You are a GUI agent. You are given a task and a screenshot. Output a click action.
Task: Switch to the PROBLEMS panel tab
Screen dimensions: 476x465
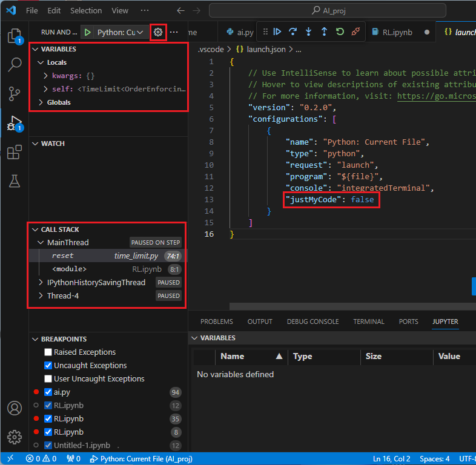pos(217,322)
